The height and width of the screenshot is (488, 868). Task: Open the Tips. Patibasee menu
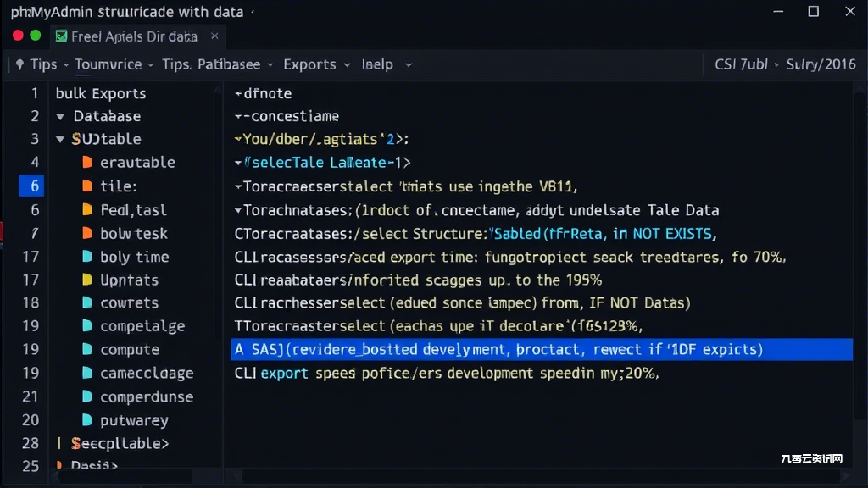pos(218,64)
